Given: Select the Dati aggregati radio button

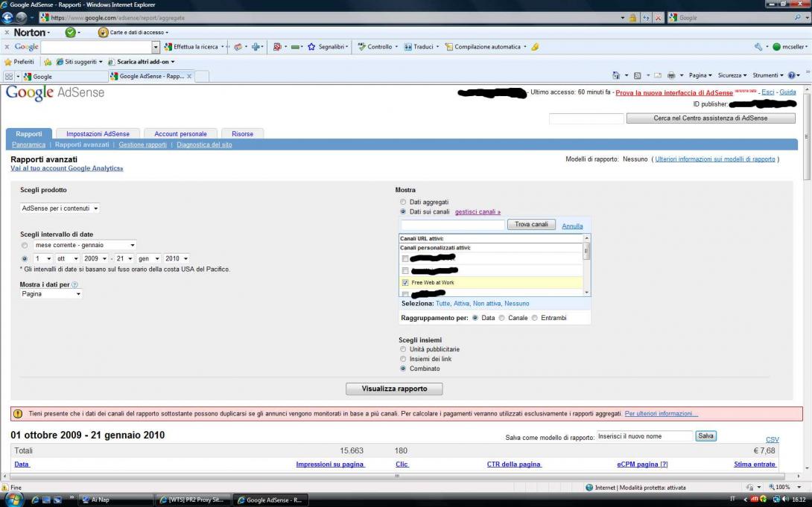Looking at the screenshot, I should pos(403,202).
